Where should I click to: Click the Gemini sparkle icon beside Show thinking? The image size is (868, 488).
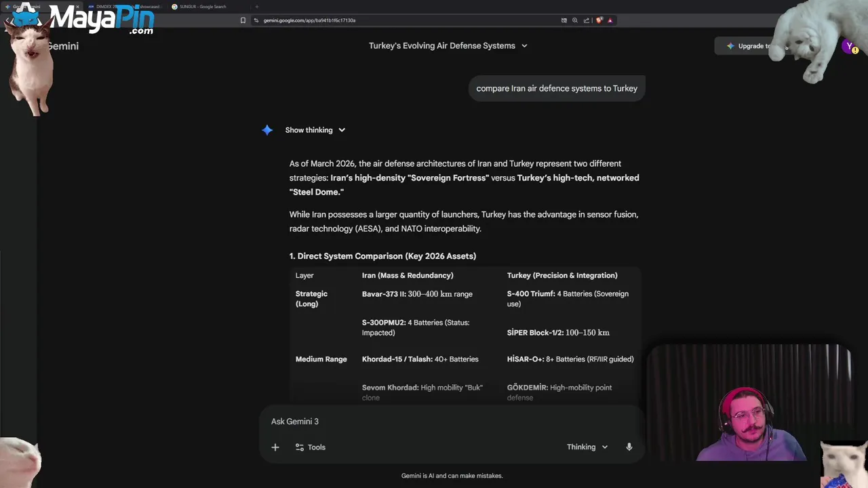click(x=267, y=130)
